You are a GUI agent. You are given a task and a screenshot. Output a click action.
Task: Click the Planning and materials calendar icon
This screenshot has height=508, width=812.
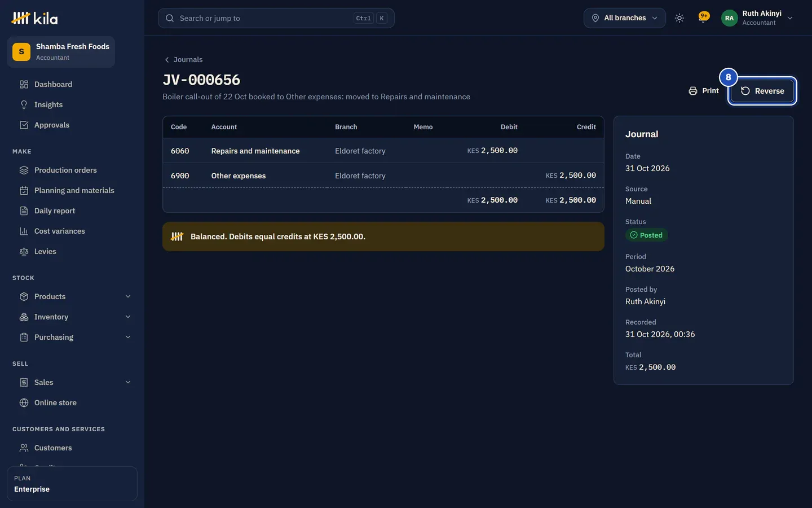(x=24, y=191)
